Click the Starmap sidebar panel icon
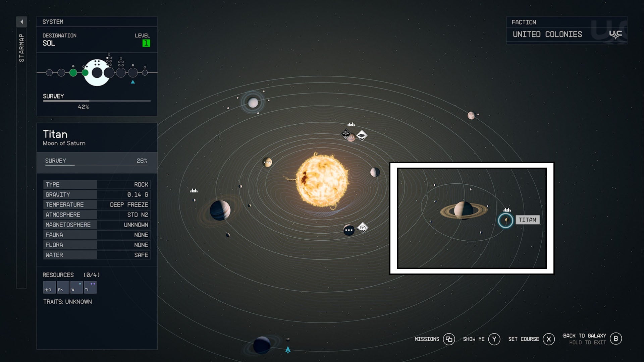644x362 pixels. (x=21, y=21)
